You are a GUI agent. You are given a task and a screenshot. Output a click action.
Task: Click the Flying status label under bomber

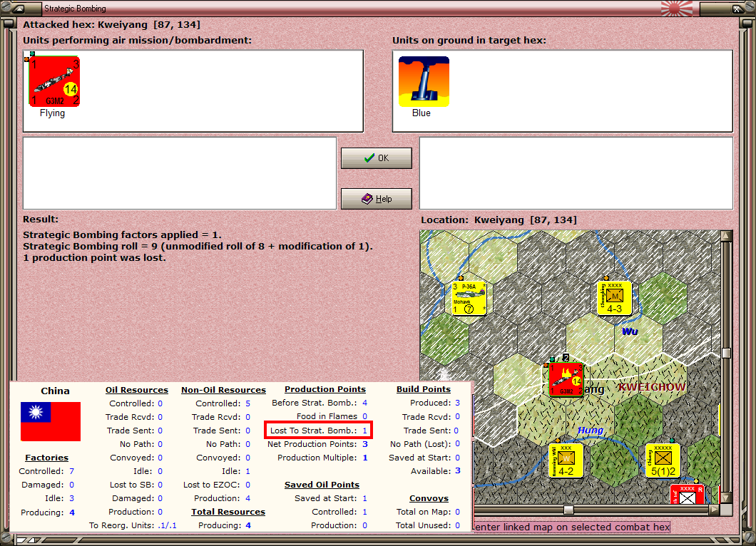53,113
